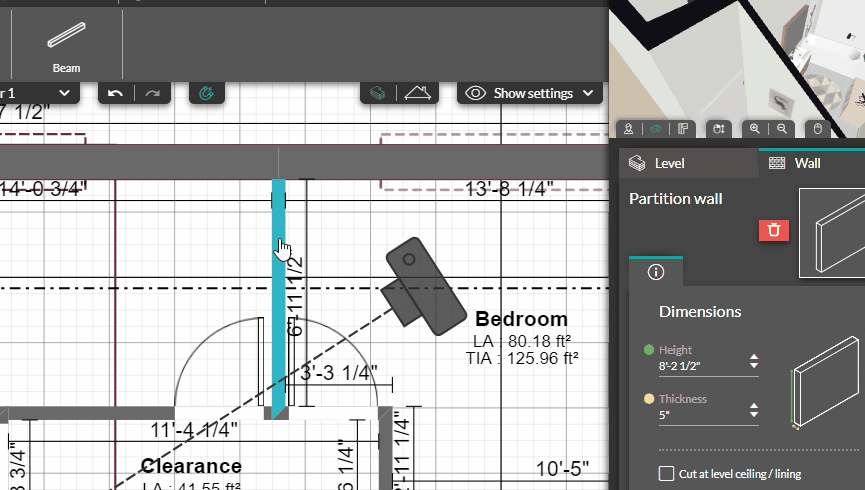Click the Thickness value field

(x=700, y=415)
